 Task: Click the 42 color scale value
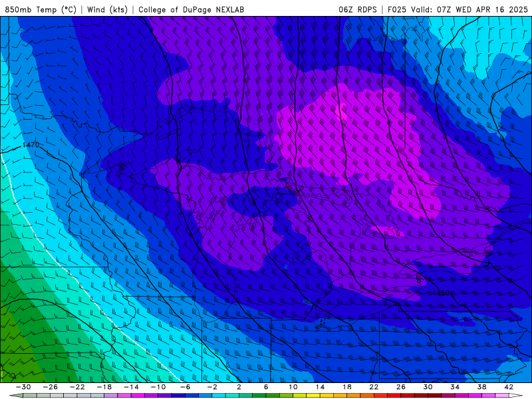(509, 387)
